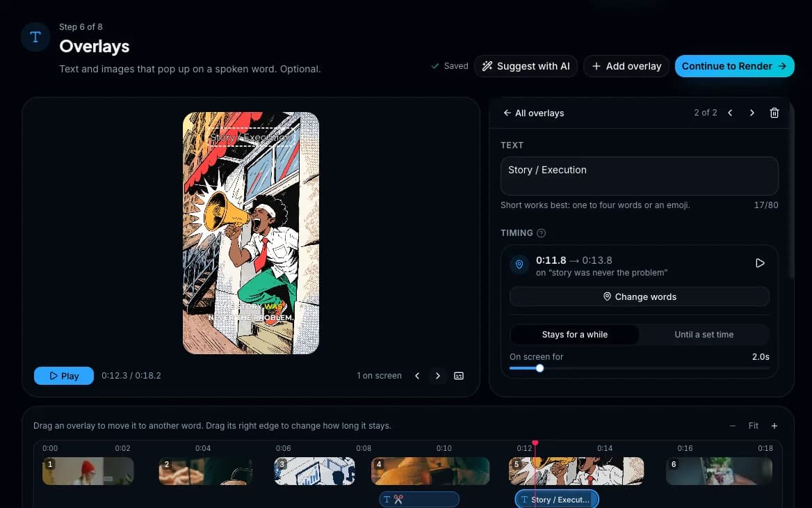The image size is (812, 508).
Task: Click the "0:12.3 / 0:18.2" playback time
Action: [131, 376]
